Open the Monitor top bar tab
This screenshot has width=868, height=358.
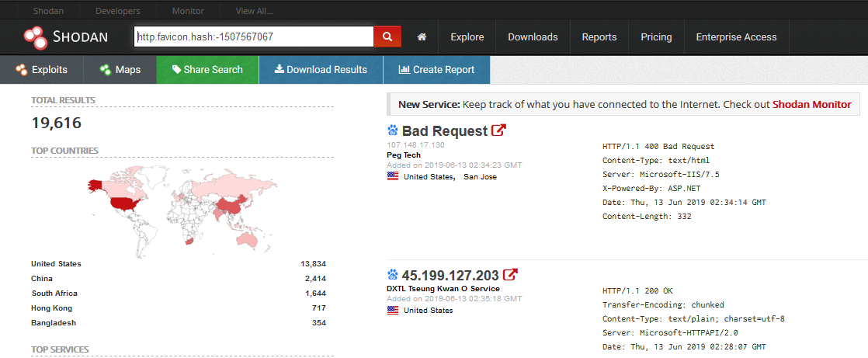[x=188, y=11]
